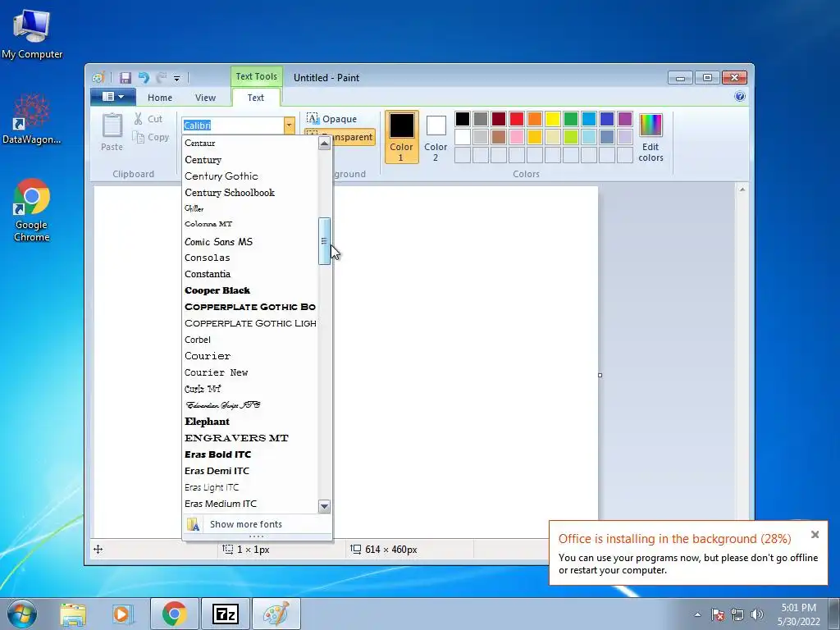
Task: Choose Curlz MT font
Action: tap(250, 389)
